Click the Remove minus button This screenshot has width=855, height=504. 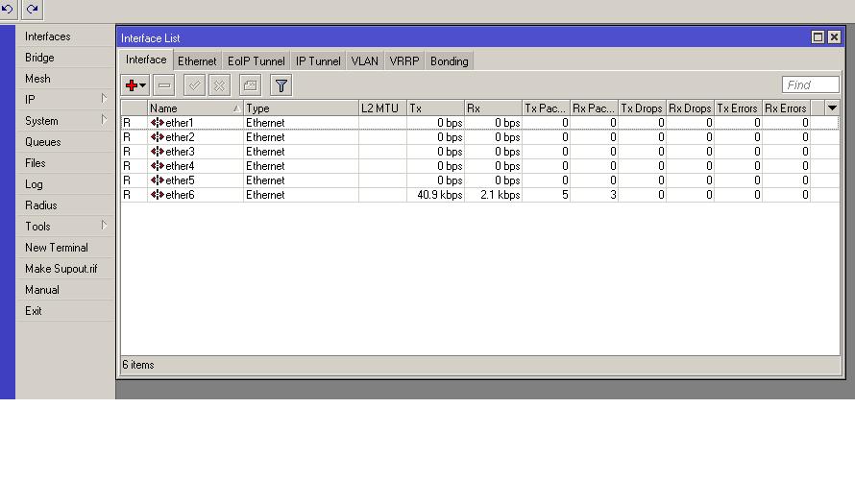[163, 85]
